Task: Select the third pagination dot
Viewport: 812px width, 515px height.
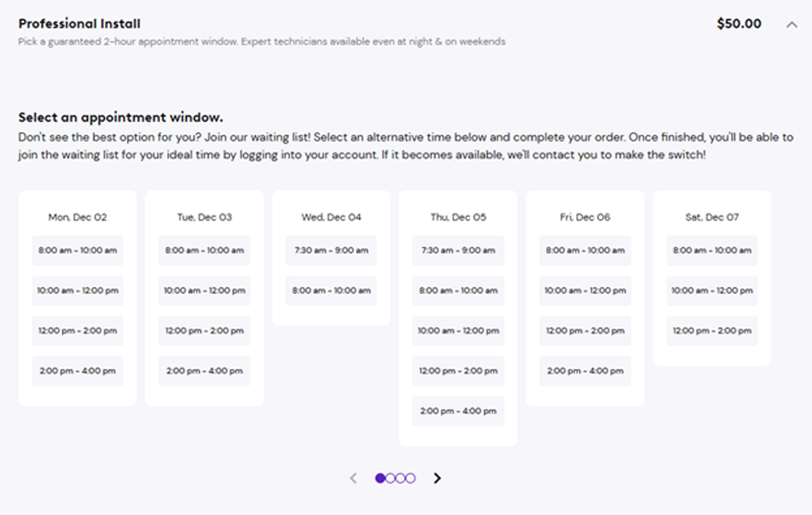Action: point(400,478)
